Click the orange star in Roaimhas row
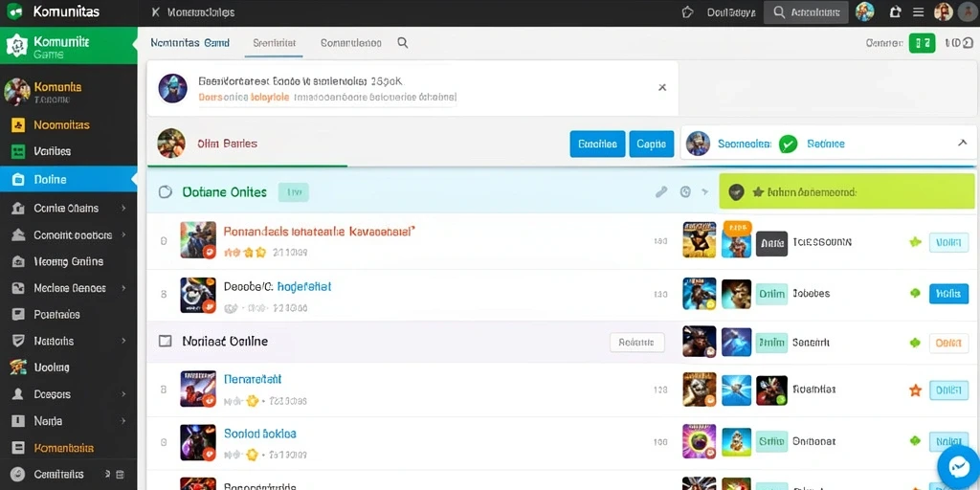The image size is (980, 490). pyautogui.click(x=915, y=390)
